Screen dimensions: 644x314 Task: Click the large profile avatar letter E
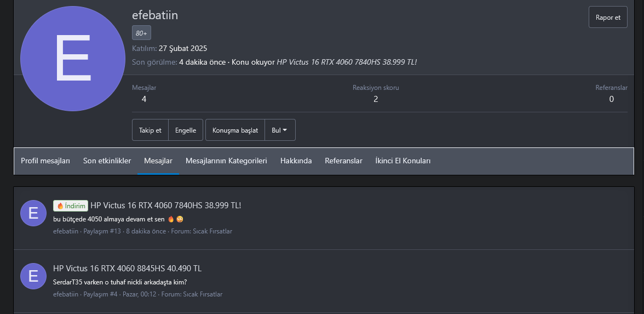coord(72,59)
